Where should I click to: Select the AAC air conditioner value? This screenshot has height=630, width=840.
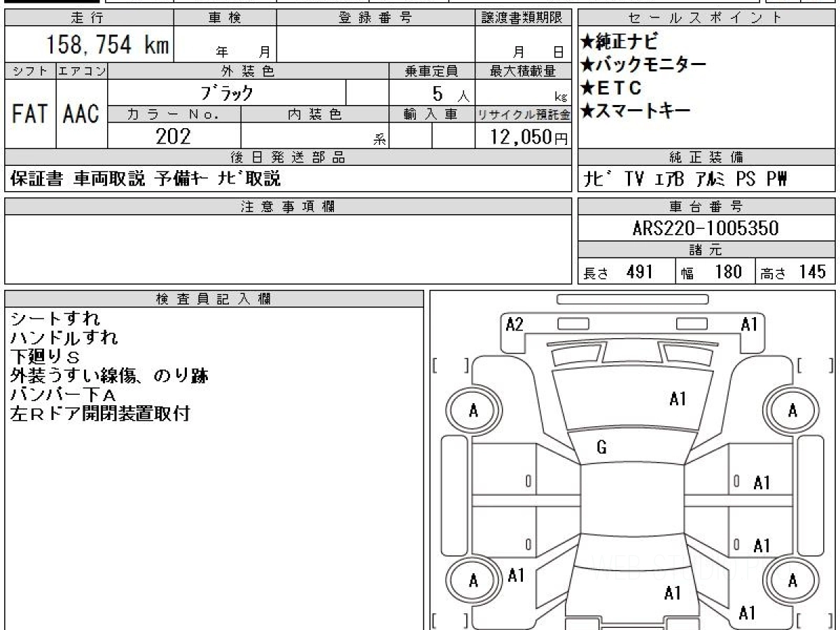tap(82, 113)
